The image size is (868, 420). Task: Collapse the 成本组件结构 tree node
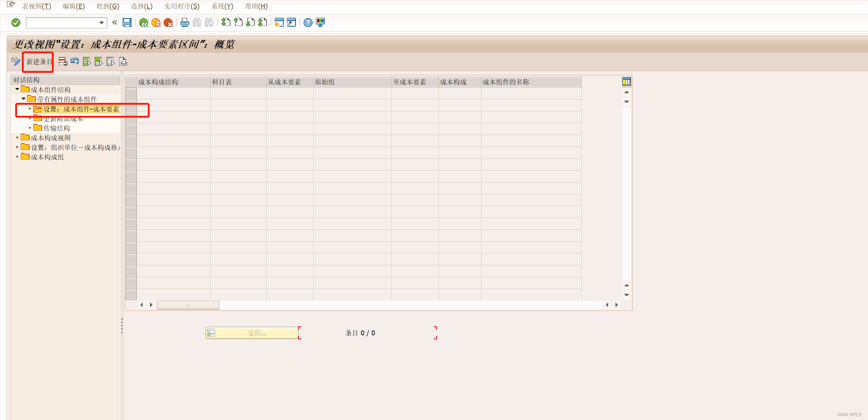click(17, 89)
